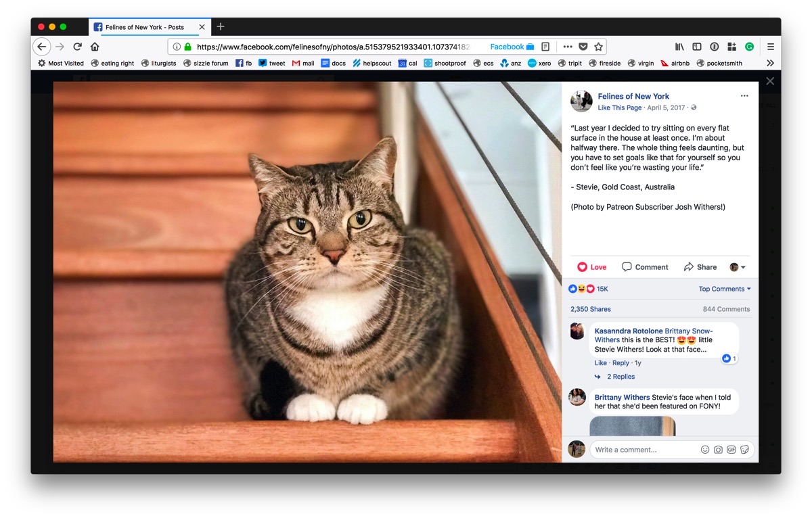Post a GIF in the comment
812x518 pixels.
pyautogui.click(x=731, y=450)
